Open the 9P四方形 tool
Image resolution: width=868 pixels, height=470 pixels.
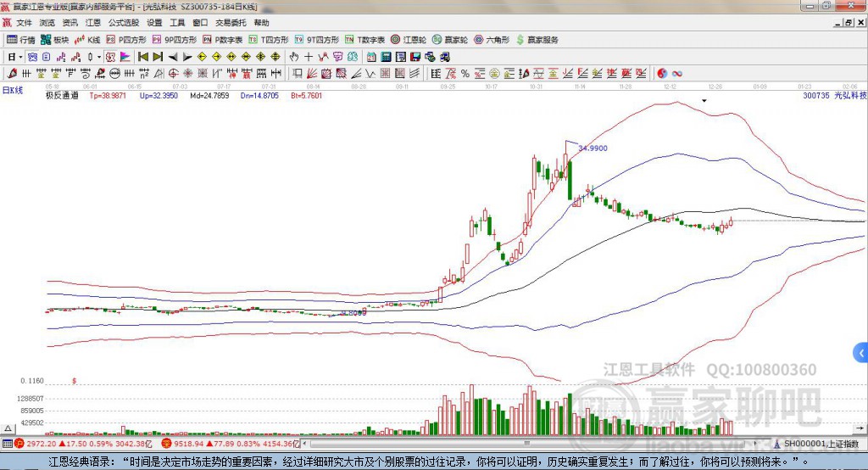(x=175, y=40)
